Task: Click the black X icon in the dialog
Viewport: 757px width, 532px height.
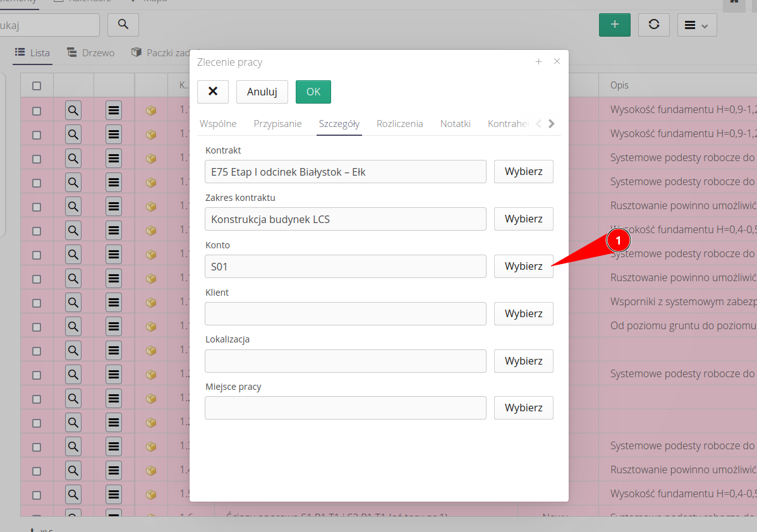Action: tap(212, 92)
